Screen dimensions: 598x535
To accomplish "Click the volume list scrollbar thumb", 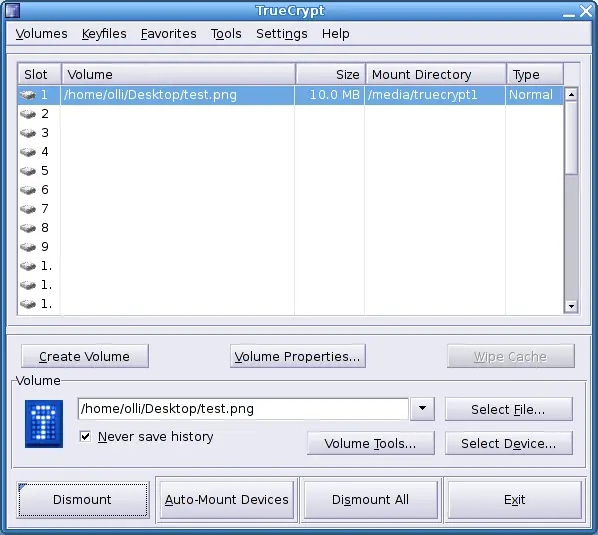I will (571, 138).
